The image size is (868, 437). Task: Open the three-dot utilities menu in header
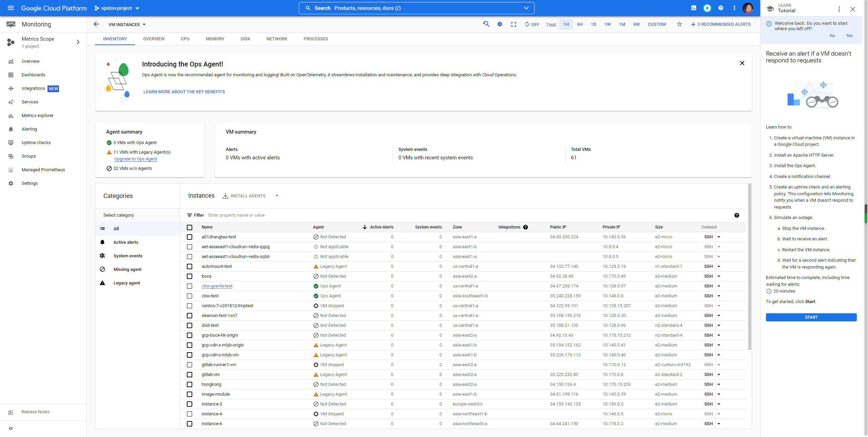734,8
